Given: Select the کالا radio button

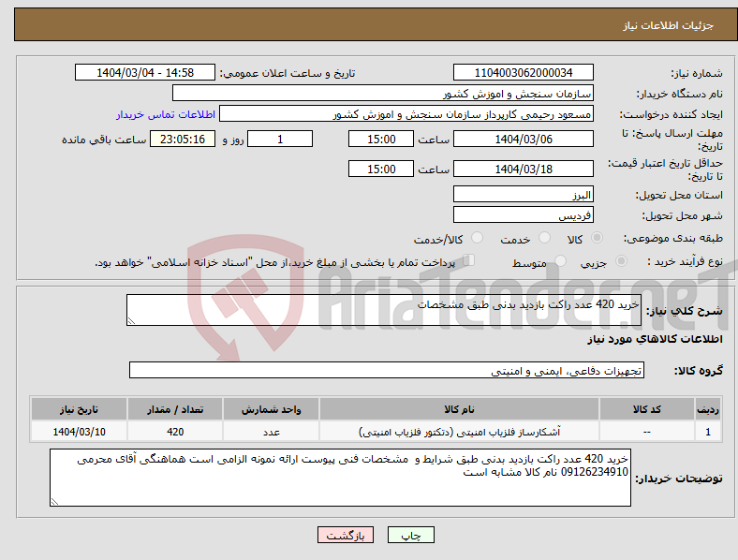Looking at the screenshot, I should coord(597,238).
